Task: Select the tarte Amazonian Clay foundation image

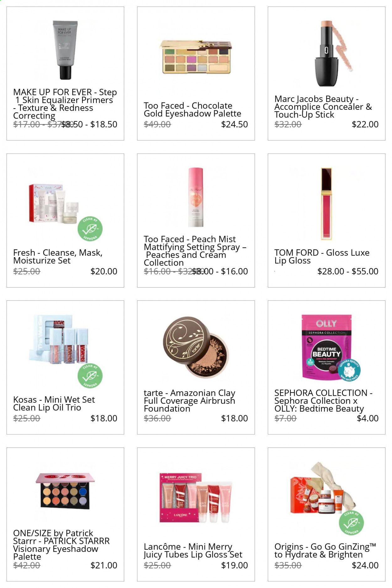Action: pos(196,347)
